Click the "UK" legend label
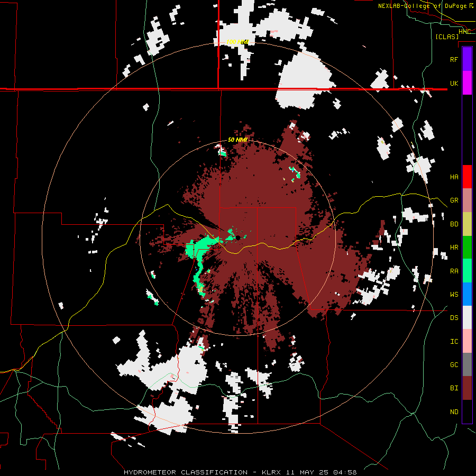The width and height of the screenshot is (476, 476). click(454, 83)
